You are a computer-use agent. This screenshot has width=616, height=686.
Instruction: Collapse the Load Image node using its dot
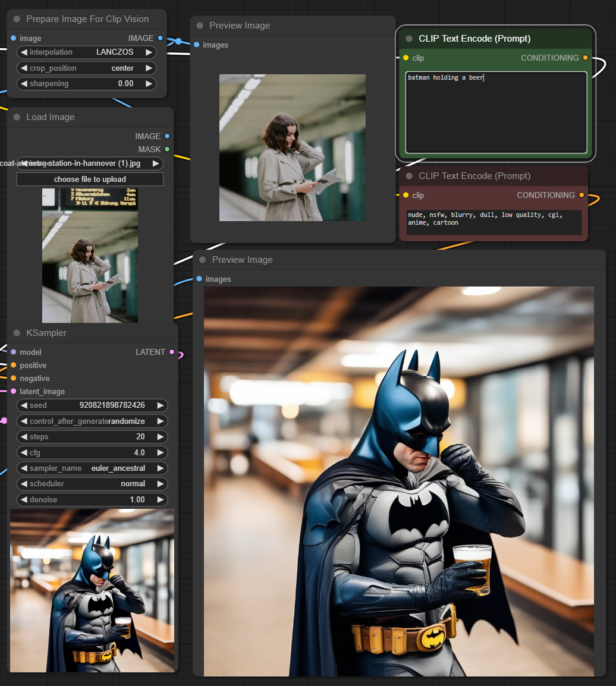pyautogui.click(x=17, y=117)
